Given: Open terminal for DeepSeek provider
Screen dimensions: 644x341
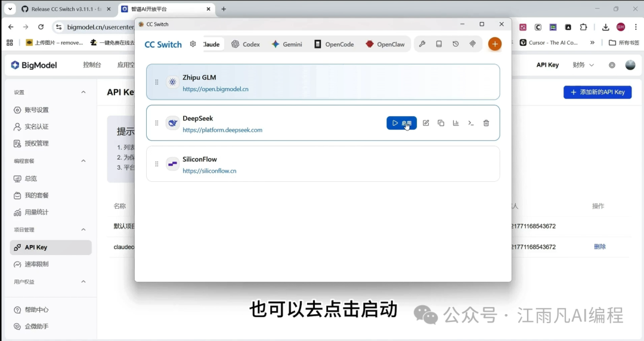Looking at the screenshot, I should 470,123.
